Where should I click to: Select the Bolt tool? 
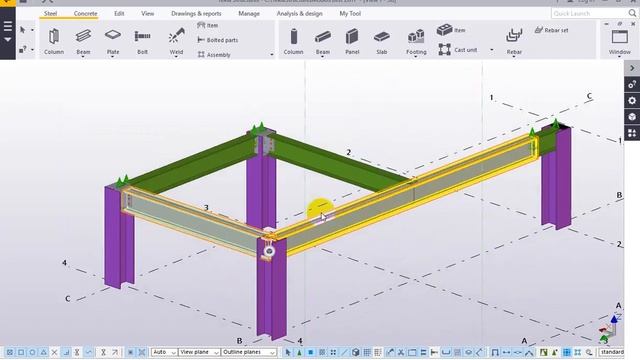coord(142,41)
